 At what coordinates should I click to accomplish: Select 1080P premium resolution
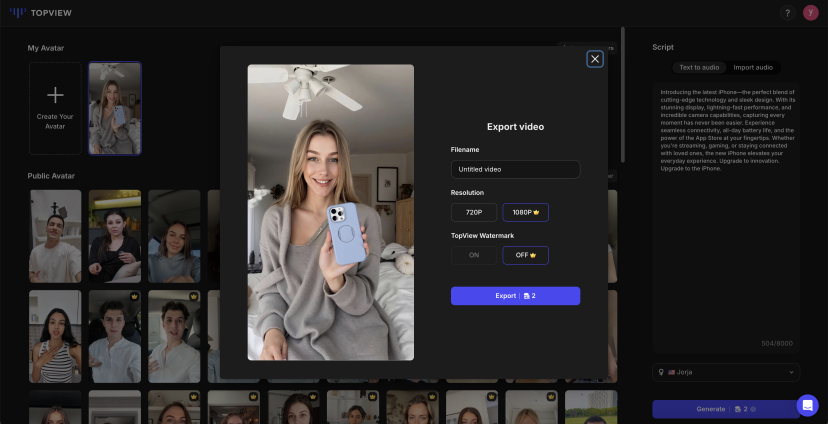[x=525, y=212]
